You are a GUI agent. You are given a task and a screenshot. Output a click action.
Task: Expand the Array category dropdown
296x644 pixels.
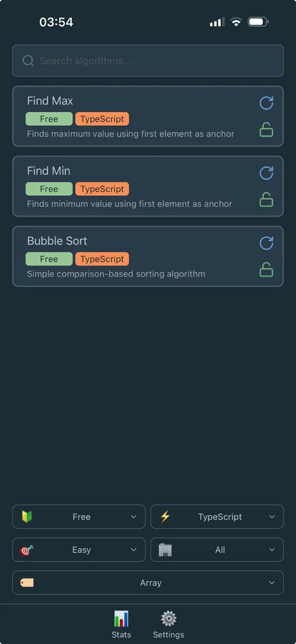pyautogui.click(x=148, y=583)
